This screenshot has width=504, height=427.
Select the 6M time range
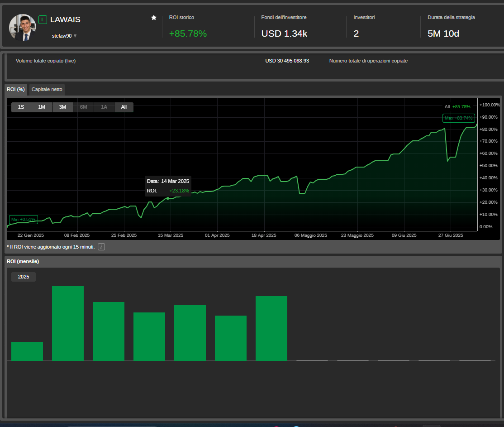[83, 107]
